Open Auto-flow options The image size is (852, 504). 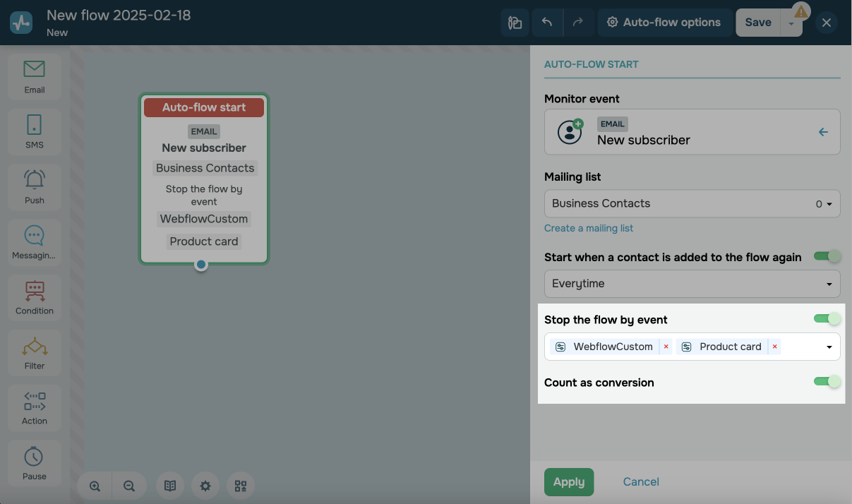tap(664, 23)
